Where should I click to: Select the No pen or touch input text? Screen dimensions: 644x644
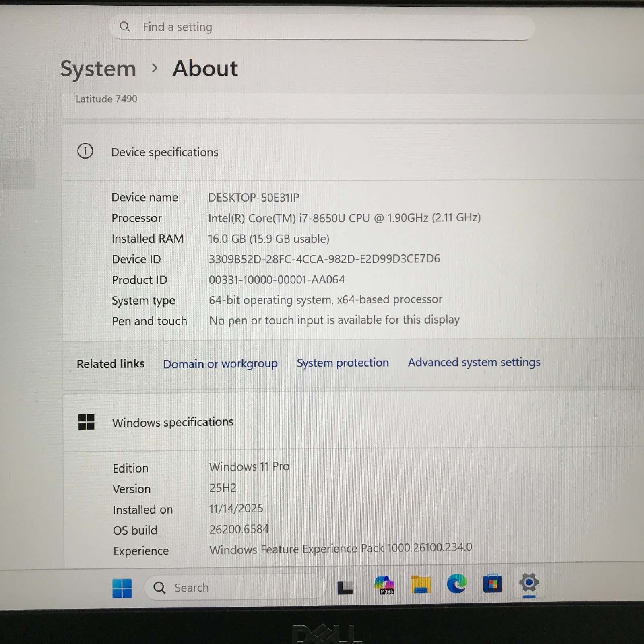pyautogui.click(x=334, y=320)
